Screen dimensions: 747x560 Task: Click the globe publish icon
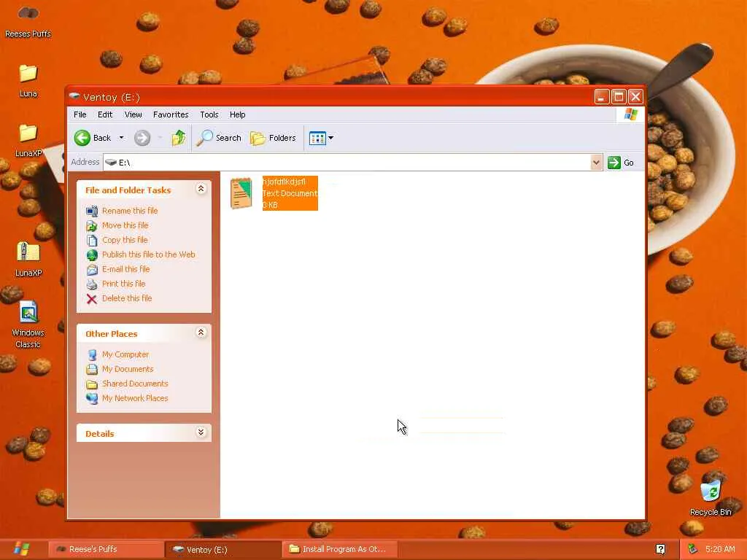click(92, 255)
